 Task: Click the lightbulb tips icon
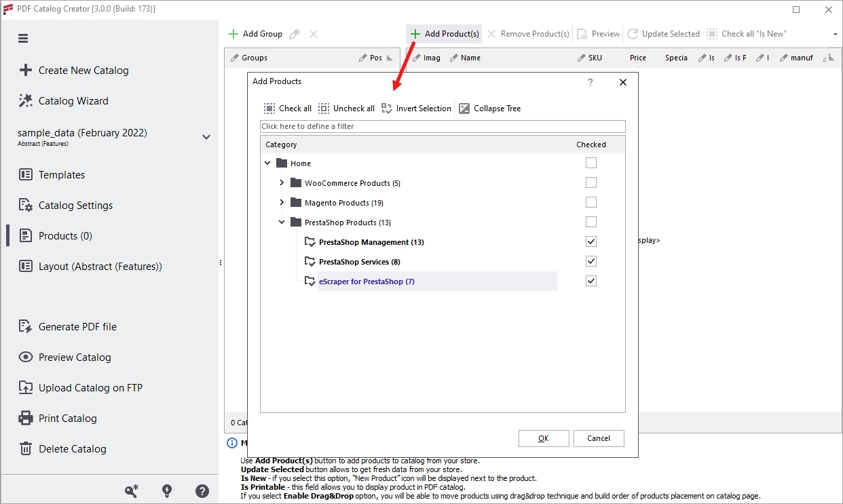pos(167,491)
